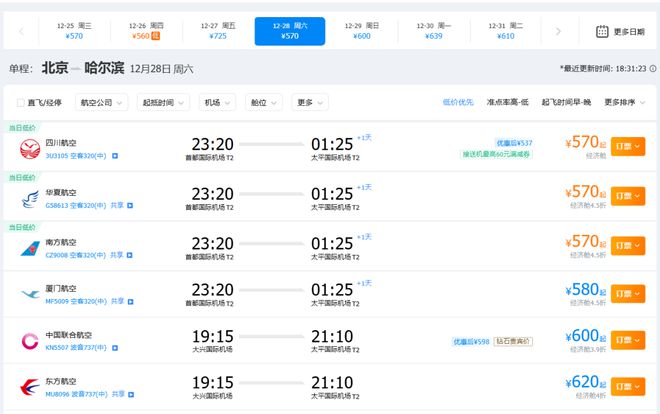
Task: Click the 接送机最高60元满减券 coupon tag
Action: [496, 154]
